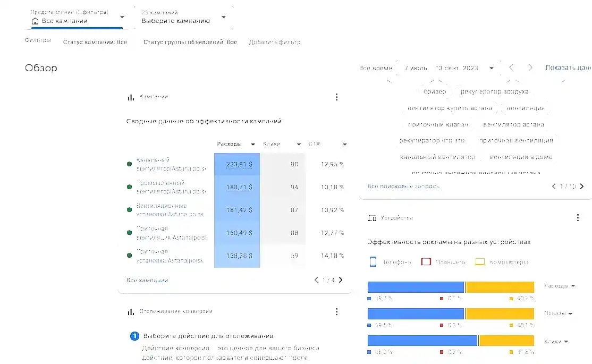
Task: Go to next page of campaigns list
Action: (x=341, y=280)
